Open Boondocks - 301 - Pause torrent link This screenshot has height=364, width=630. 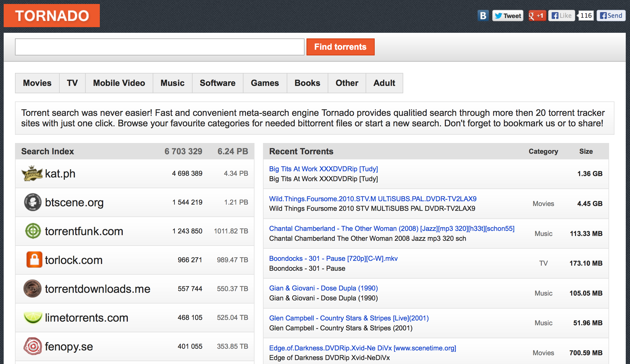[x=333, y=258]
